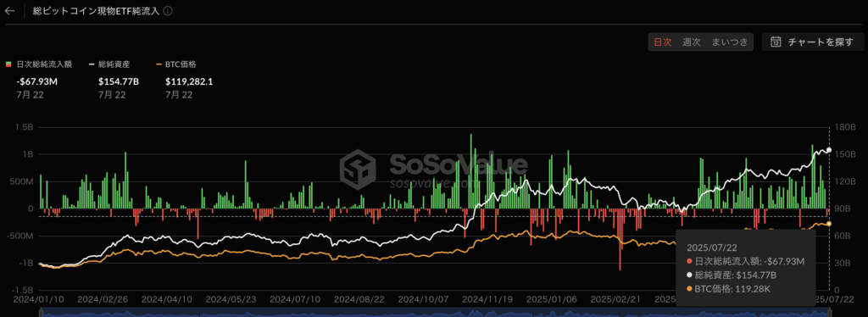868x317 pixels.
Task: Click the back arrow icon
Action: click(x=9, y=10)
